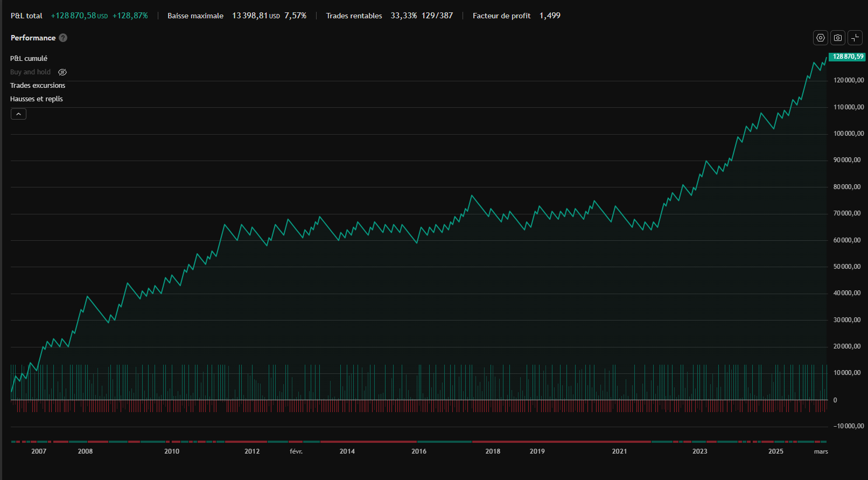Toggle the Hausses et replis series
The width and height of the screenshot is (868, 480).
(x=37, y=99)
